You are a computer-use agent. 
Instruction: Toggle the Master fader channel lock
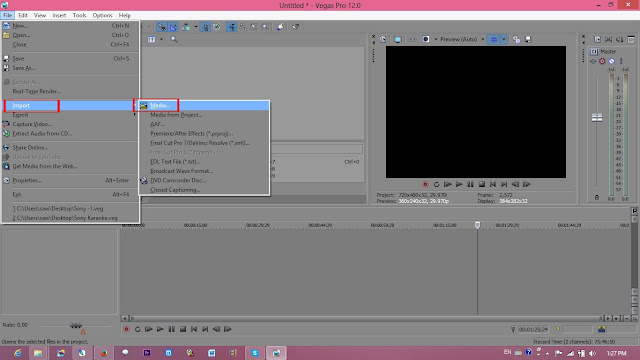click(x=597, y=198)
